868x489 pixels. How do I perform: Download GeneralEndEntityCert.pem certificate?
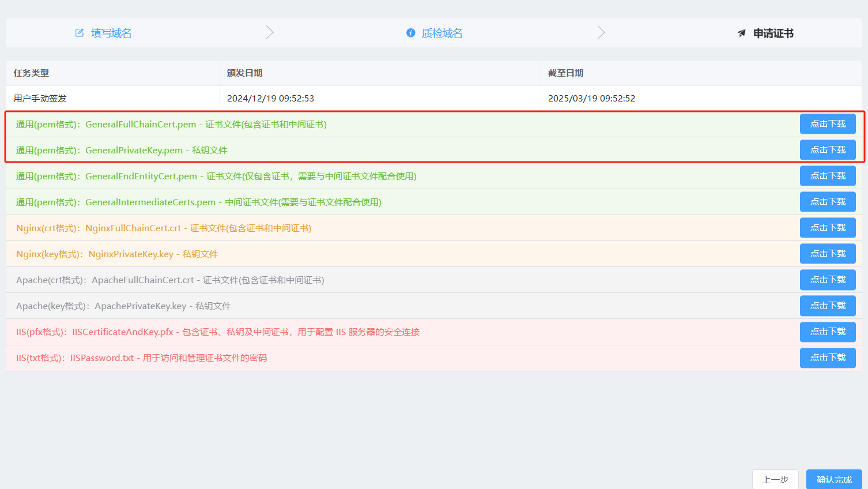click(827, 176)
